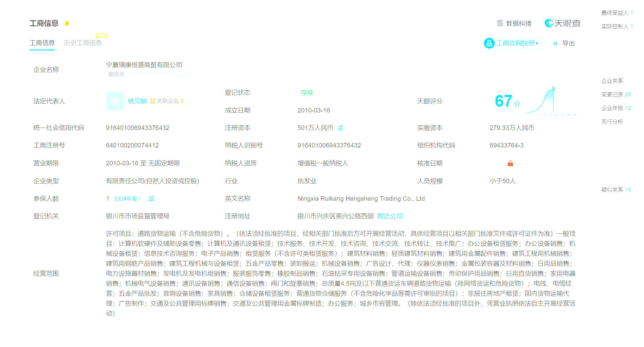Open 最终受益人 in the side navigation
Screen dimensions: 644x347
[x=616, y=13]
